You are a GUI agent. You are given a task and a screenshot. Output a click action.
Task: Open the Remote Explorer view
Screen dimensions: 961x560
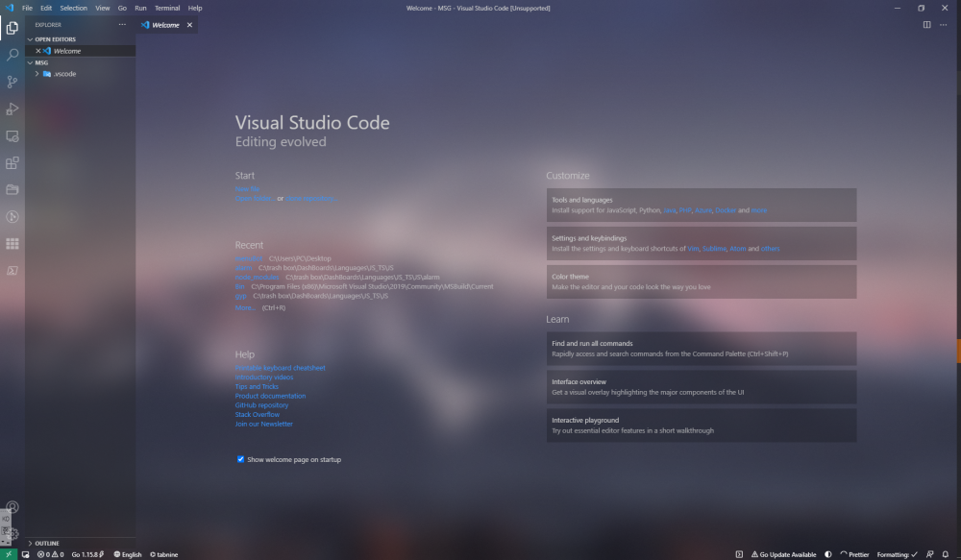[x=12, y=136]
